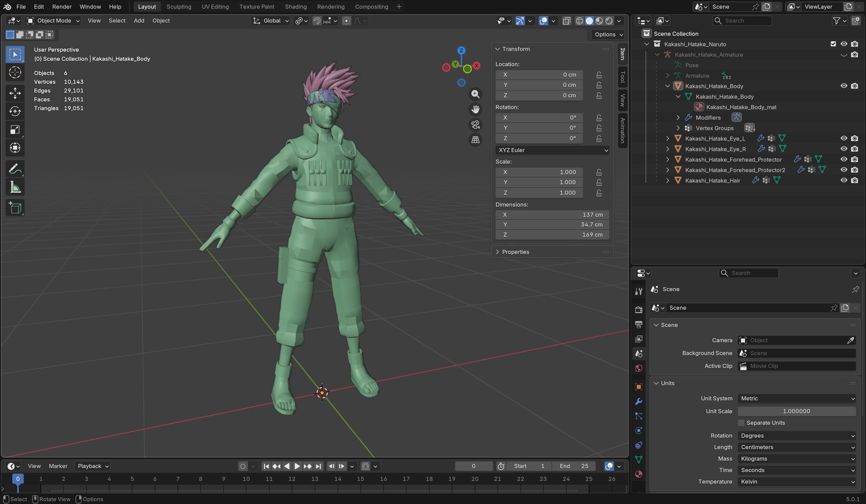
Task: Switch to the Sculpting workspace tab
Action: tap(179, 7)
